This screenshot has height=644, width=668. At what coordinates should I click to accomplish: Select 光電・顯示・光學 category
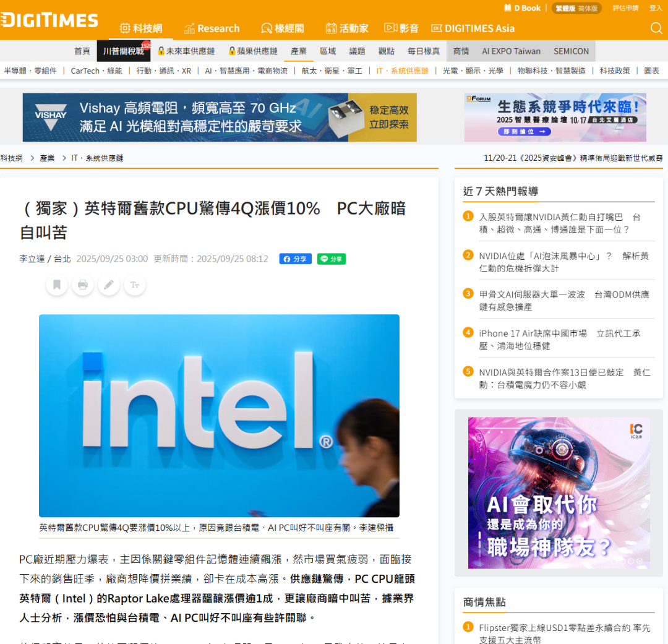(473, 71)
